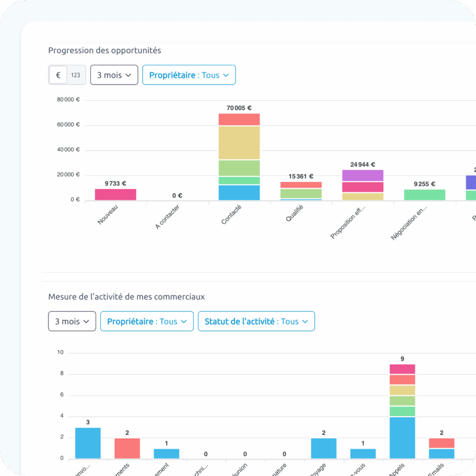Switch values to euro currency display
This screenshot has width=476, height=476.
(58, 75)
